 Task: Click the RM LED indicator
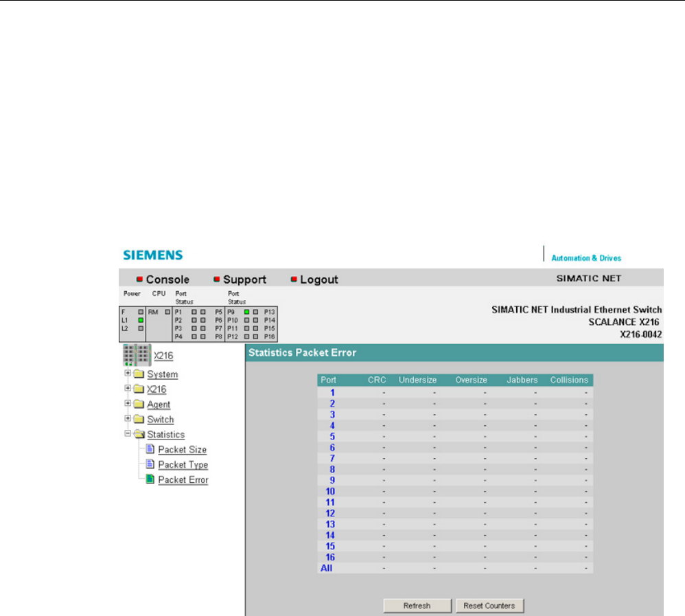click(167, 312)
